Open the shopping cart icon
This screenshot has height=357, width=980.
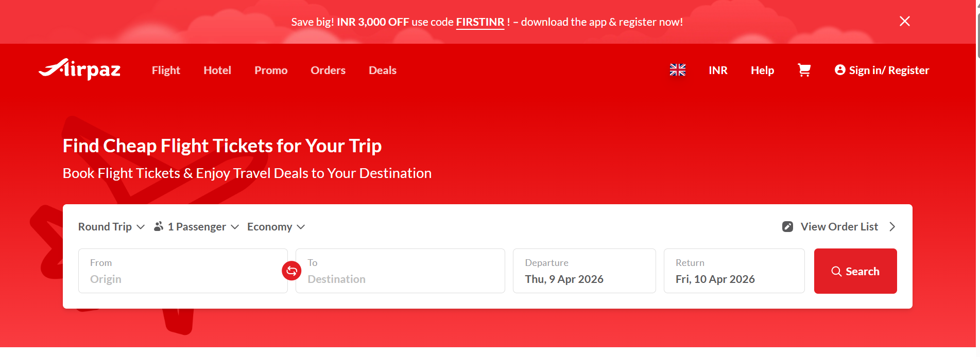(804, 70)
